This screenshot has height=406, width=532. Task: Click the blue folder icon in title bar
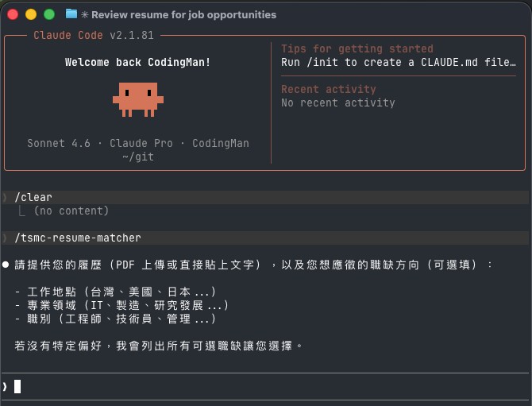(x=71, y=14)
